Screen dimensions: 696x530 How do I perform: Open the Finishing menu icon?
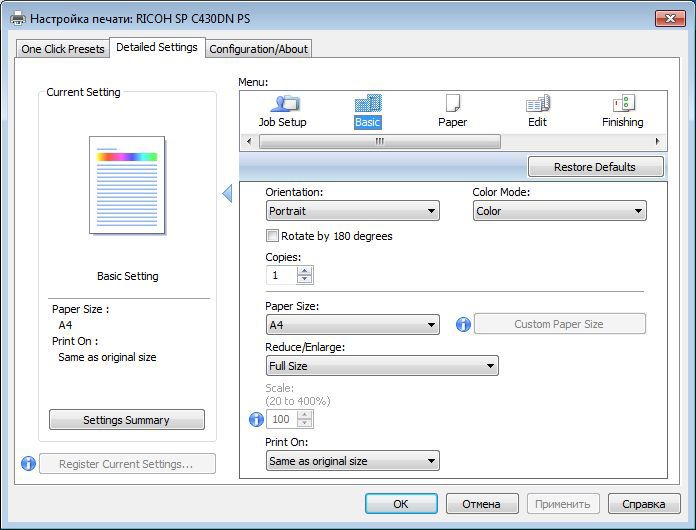623,111
